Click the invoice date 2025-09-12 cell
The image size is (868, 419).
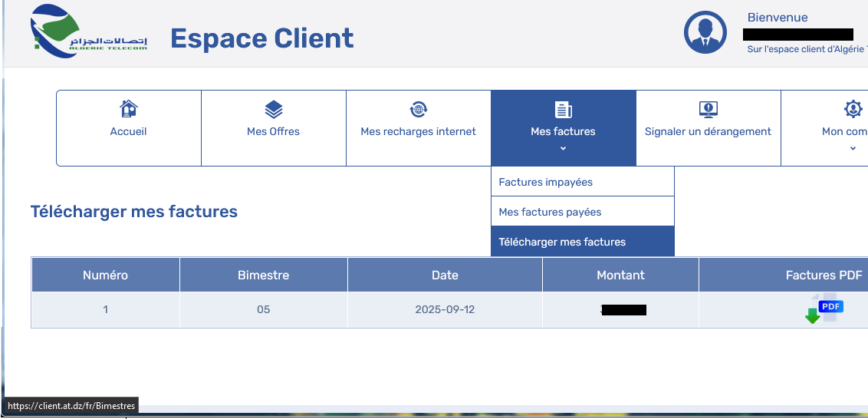[445, 309]
